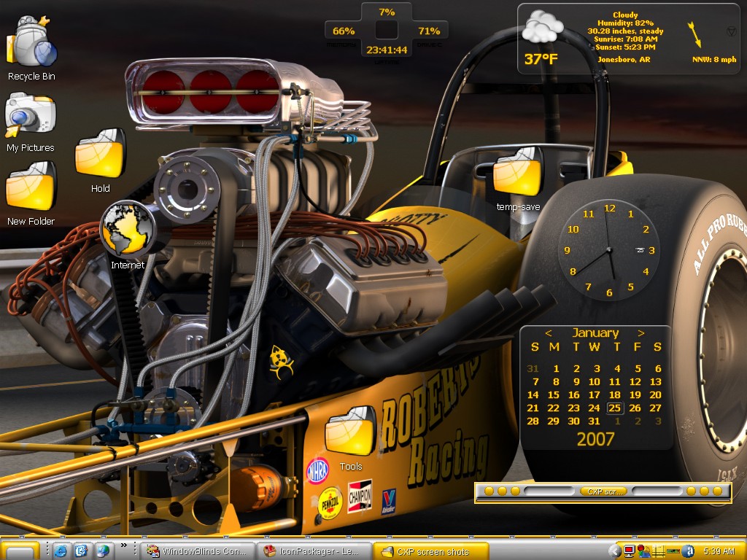The image size is (747, 560).
Task: Expand hidden quick launch items chevron
Action: [124, 545]
